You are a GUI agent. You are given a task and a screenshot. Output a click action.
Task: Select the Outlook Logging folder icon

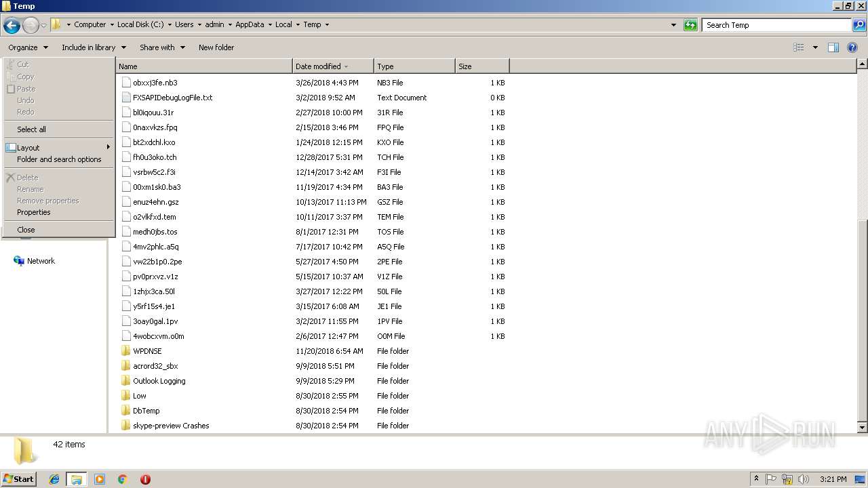[x=125, y=381]
